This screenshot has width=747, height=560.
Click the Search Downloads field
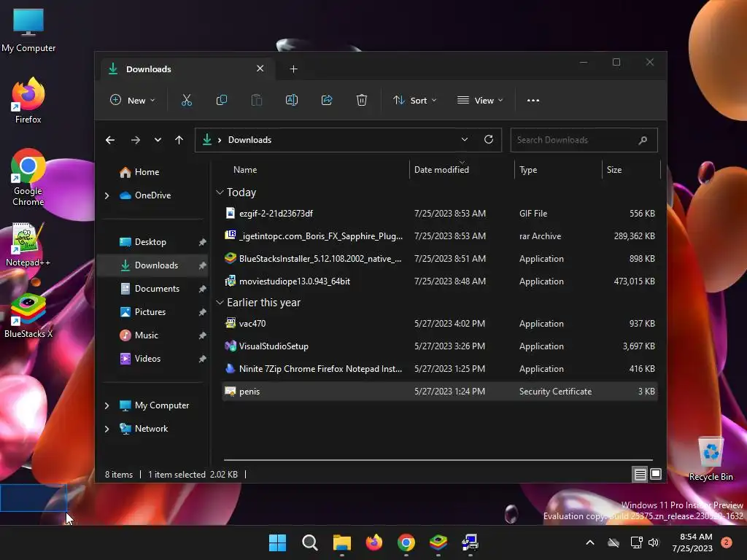point(584,140)
